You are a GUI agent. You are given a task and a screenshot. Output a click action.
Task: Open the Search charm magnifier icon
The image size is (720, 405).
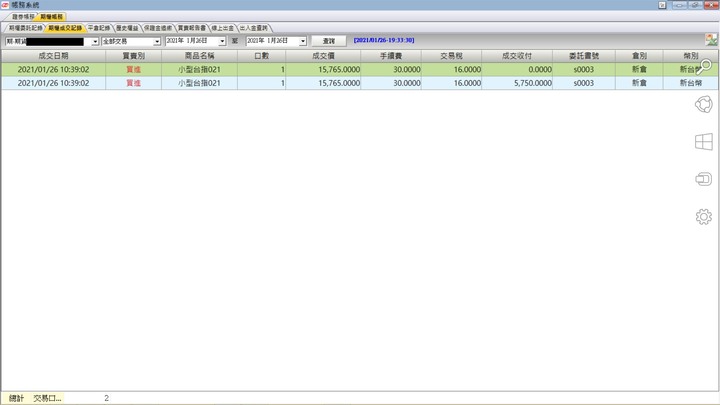[703, 67]
